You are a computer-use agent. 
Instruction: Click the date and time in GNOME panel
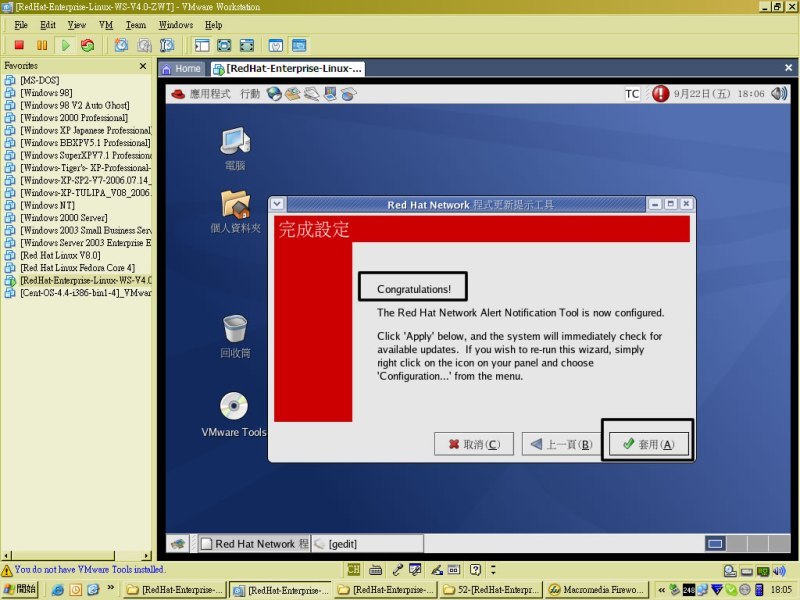tap(719, 94)
